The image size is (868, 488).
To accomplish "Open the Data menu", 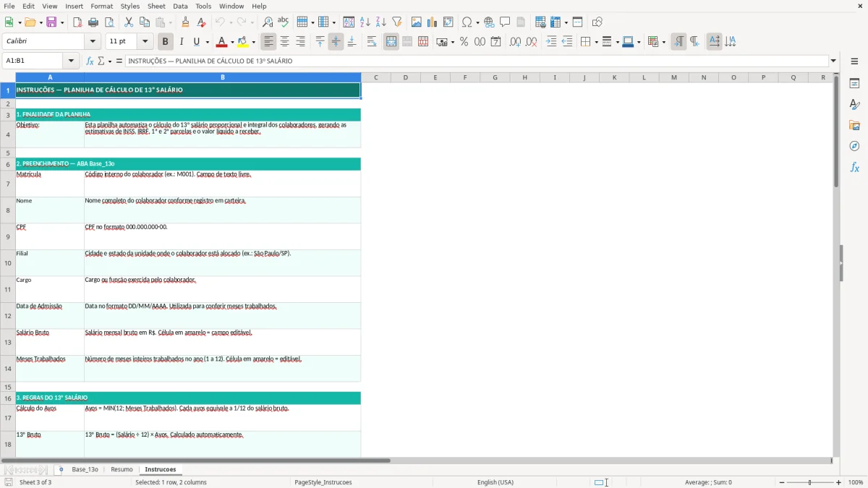I will 180,6.
